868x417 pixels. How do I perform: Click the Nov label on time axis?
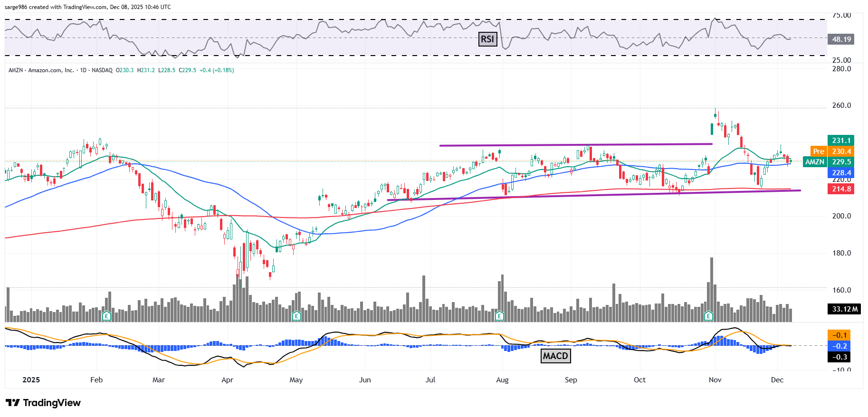[715, 380]
